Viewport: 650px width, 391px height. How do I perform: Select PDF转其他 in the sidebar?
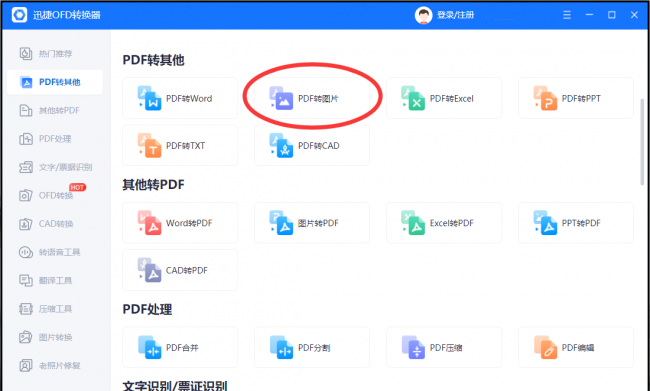(55, 82)
